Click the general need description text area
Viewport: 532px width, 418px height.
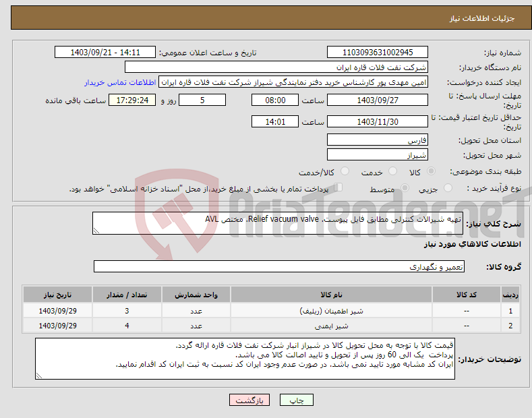coord(278,223)
